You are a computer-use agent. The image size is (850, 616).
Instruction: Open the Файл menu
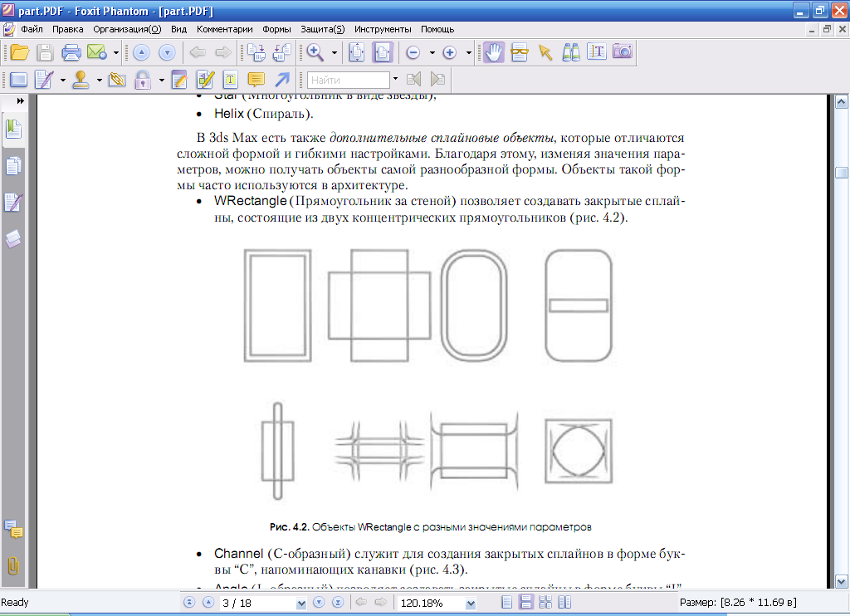pos(32,29)
